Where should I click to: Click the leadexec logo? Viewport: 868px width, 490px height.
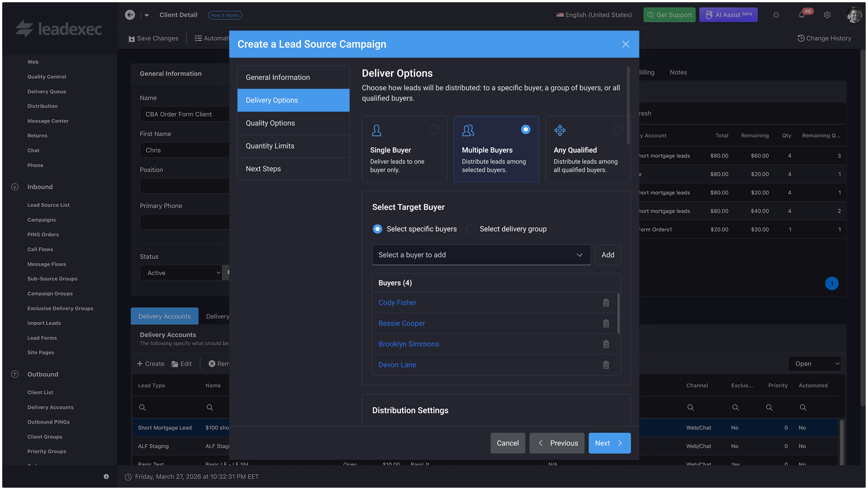(x=58, y=29)
